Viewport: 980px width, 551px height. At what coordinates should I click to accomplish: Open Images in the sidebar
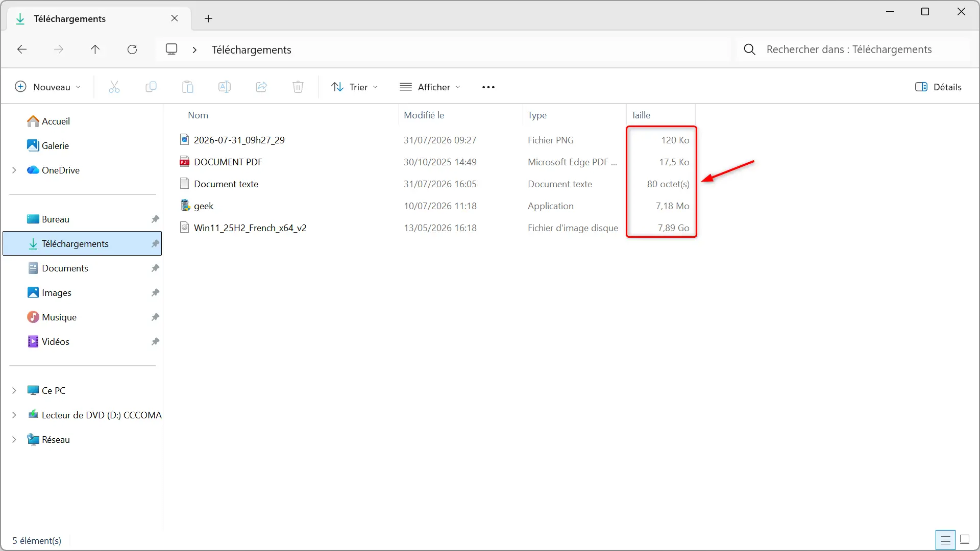click(82, 292)
